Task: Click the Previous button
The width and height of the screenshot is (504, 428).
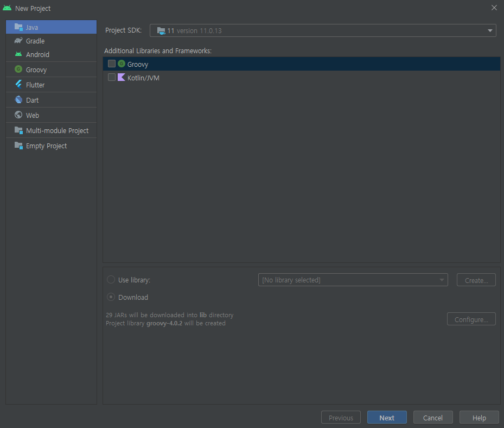Action: tap(341, 417)
